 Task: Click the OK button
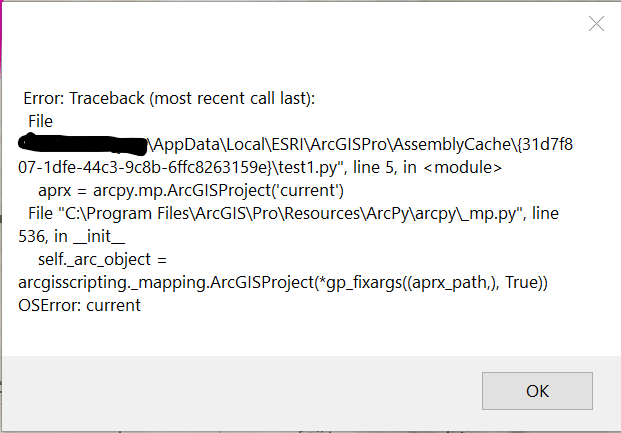(x=537, y=389)
